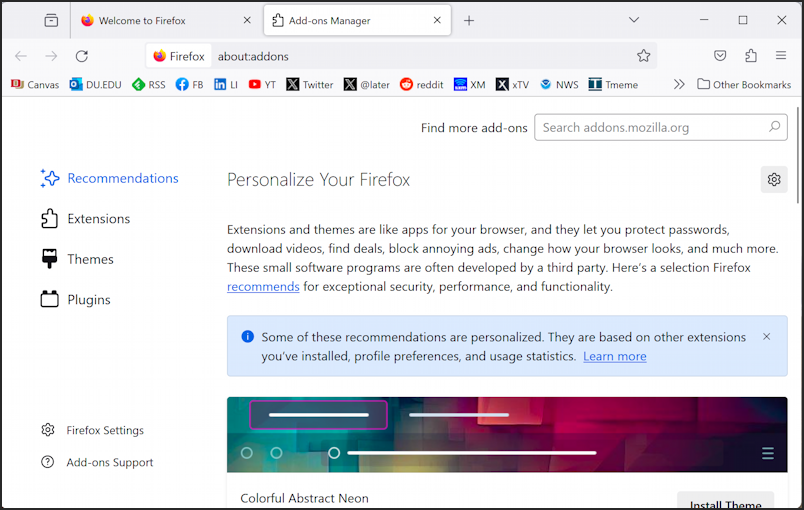
Task: Open the NWS bookmark
Action: 559,85
